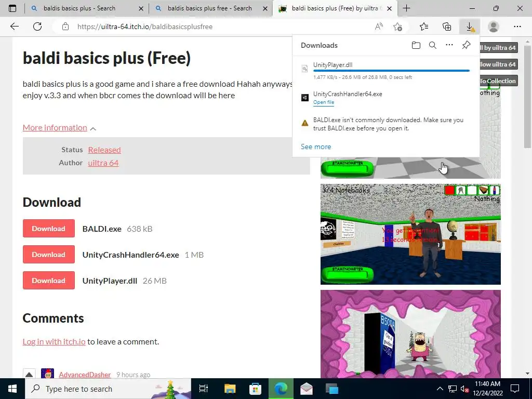Click the Follow uiltra 64 button
The image size is (532, 399).
498,64
